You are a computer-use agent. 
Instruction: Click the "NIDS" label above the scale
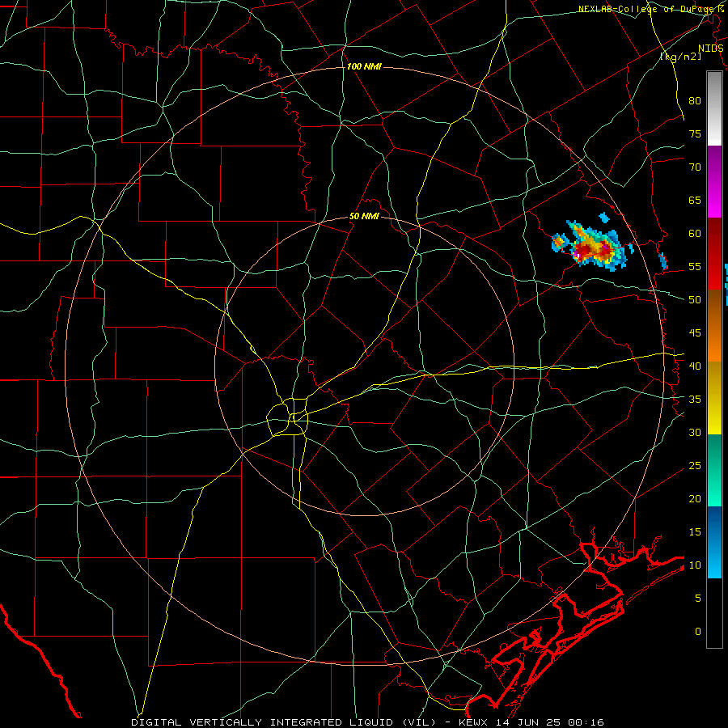pyautogui.click(x=711, y=49)
